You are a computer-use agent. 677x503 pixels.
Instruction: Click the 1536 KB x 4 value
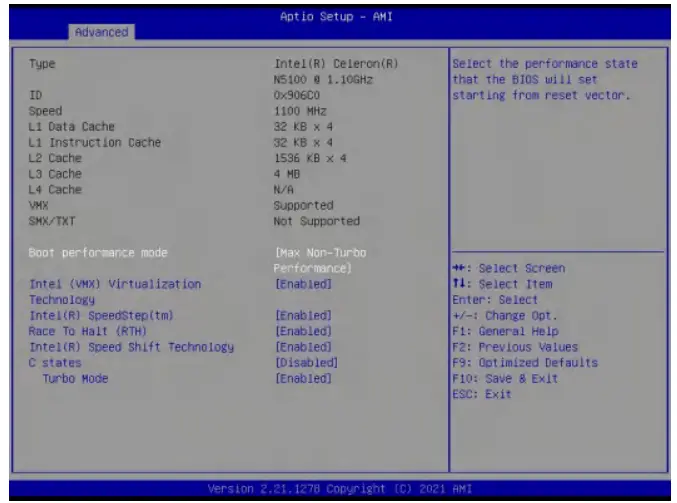(x=310, y=158)
